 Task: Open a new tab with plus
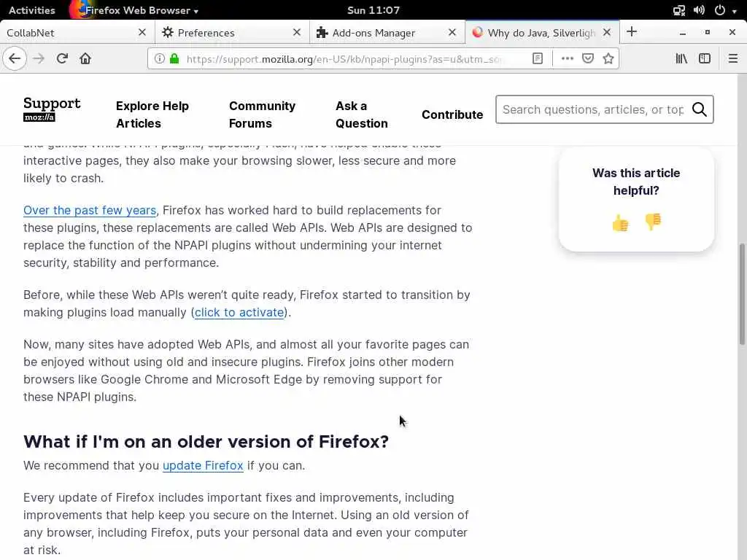coord(632,32)
